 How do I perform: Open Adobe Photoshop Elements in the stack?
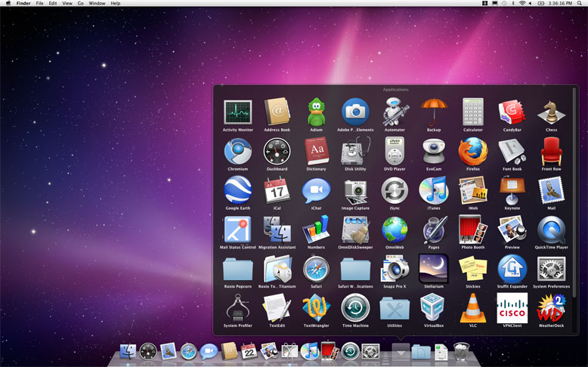tap(355, 112)
